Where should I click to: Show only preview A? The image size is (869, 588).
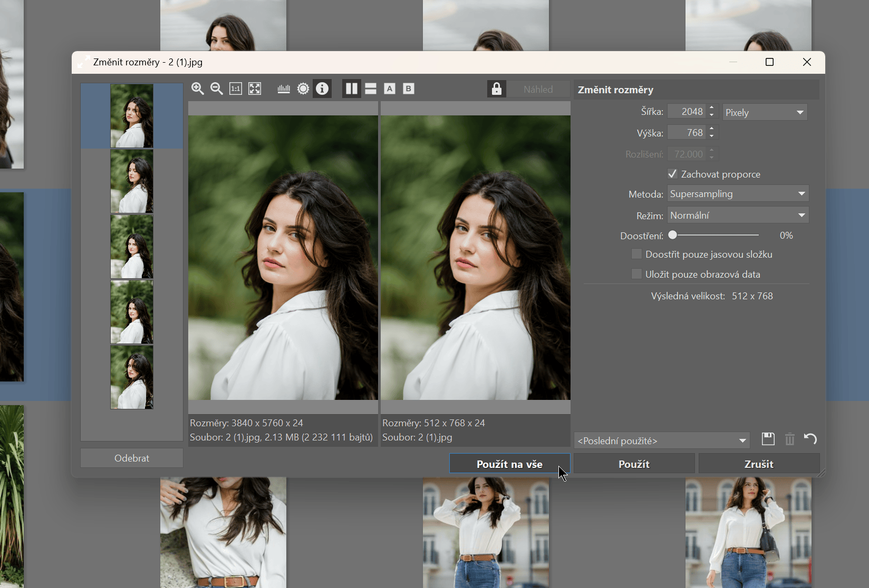(390, 89)
